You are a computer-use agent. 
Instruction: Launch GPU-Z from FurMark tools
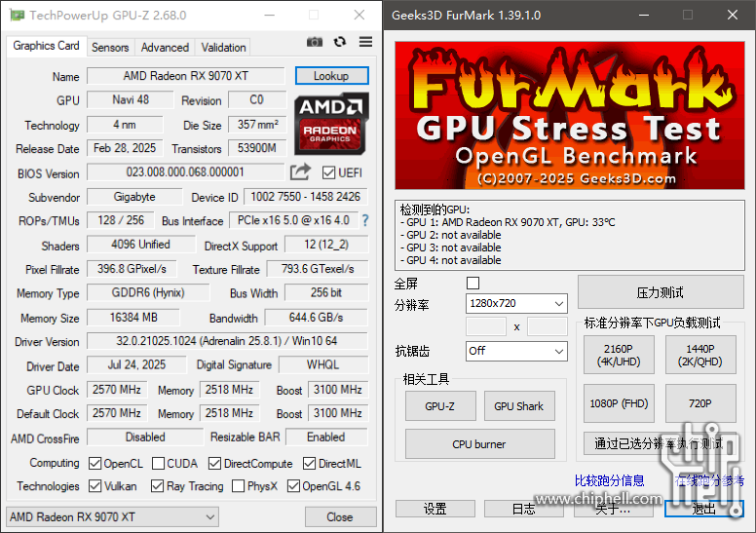coord(440,406)
